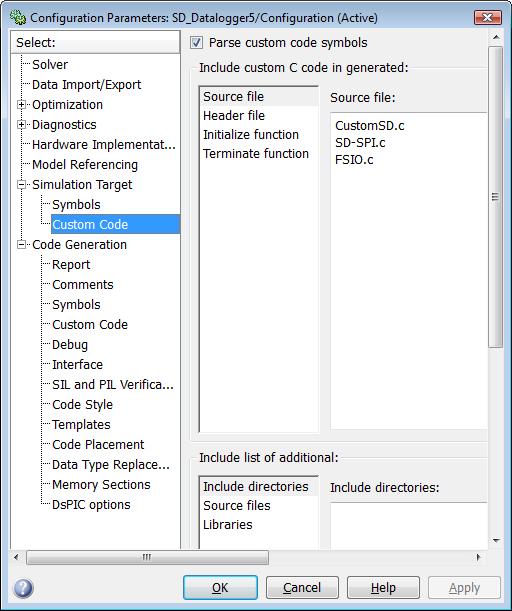This screenshot has height=611, width=512.
Task: Select Libraries list entry
Action: (259, 524)
